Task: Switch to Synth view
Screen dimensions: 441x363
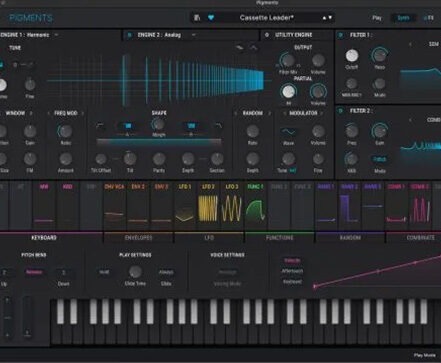Action: [x=403, y=18]
